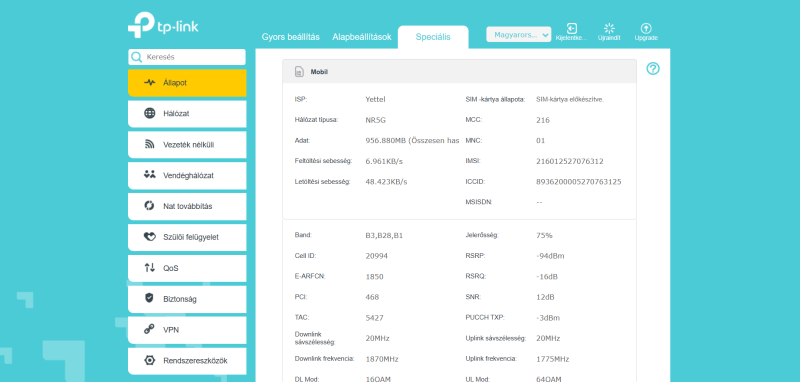800x382 pixels.
Task: Click the signal strength value 75%
Action: [544, 236]
